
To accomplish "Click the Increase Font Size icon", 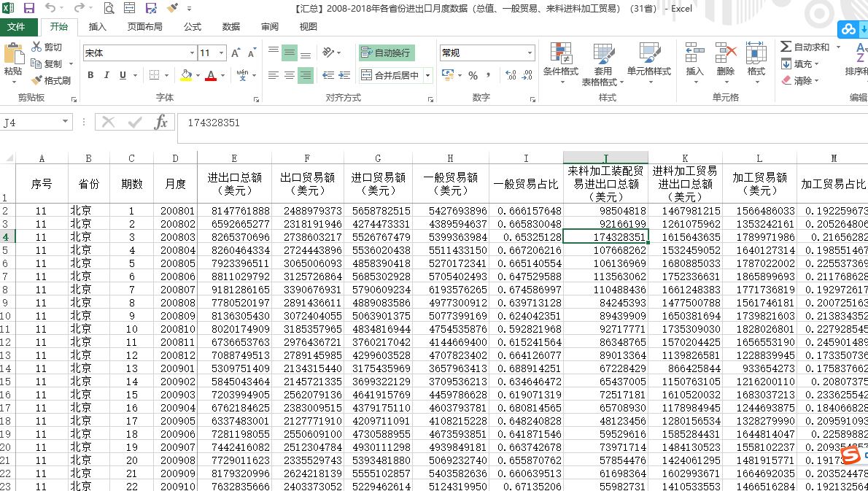I will pyautogui.click(x=236, y=53).
